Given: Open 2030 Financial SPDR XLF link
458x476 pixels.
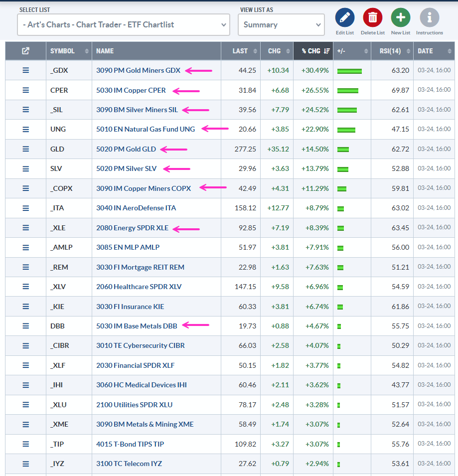Looking at the screenshot, I should 136,365.
